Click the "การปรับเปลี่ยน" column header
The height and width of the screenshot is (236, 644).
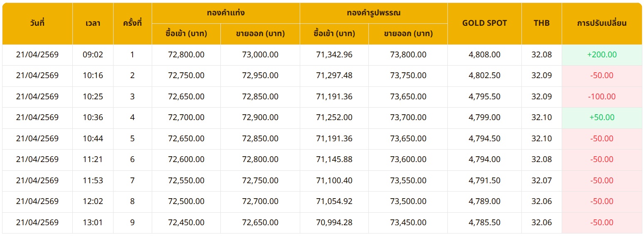point(602,23)
